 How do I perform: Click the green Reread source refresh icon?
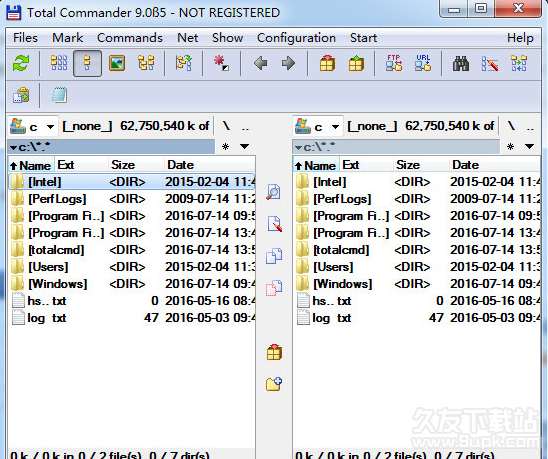(x=21, y=63)
